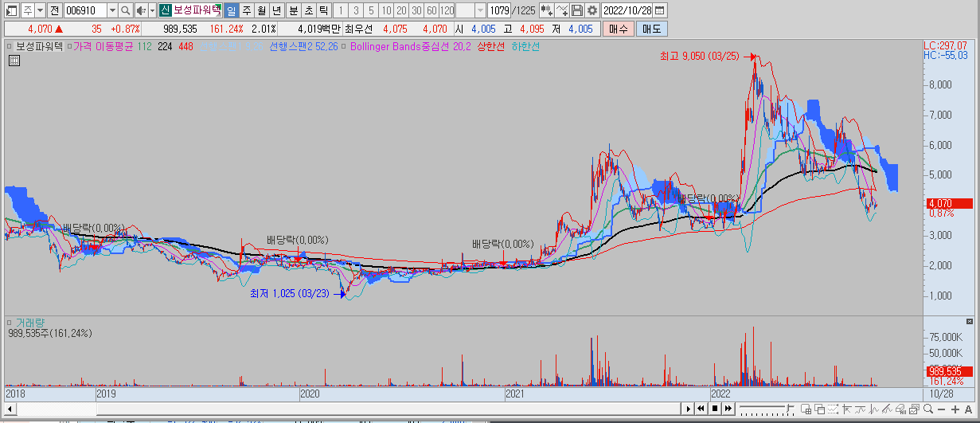Open the add line indicator icon

tap(563, 10)
